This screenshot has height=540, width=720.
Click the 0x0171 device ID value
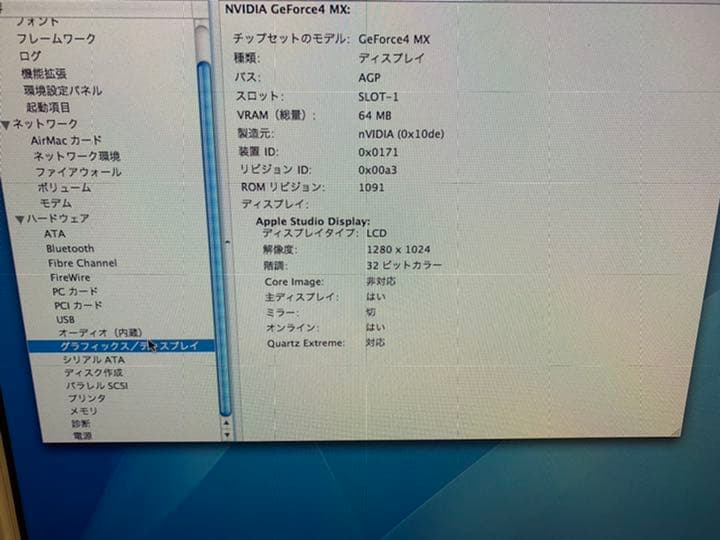pos(378,152)
